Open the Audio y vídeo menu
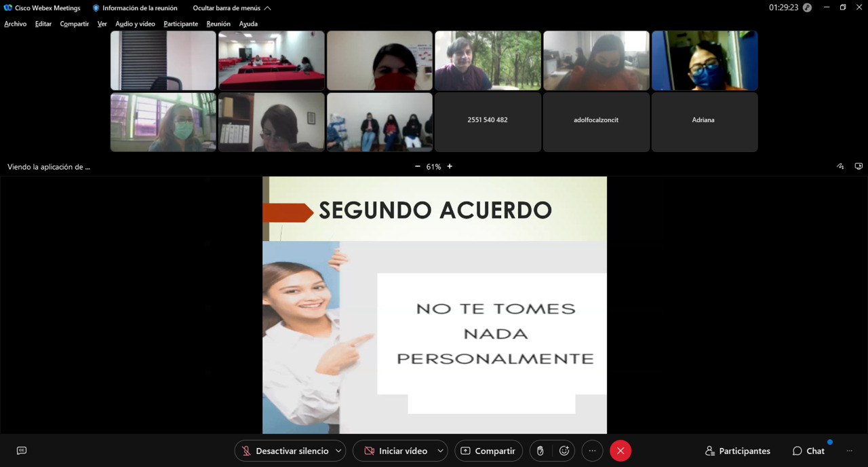The width and height of the screenshot is (868, 467). coord(135,24)
